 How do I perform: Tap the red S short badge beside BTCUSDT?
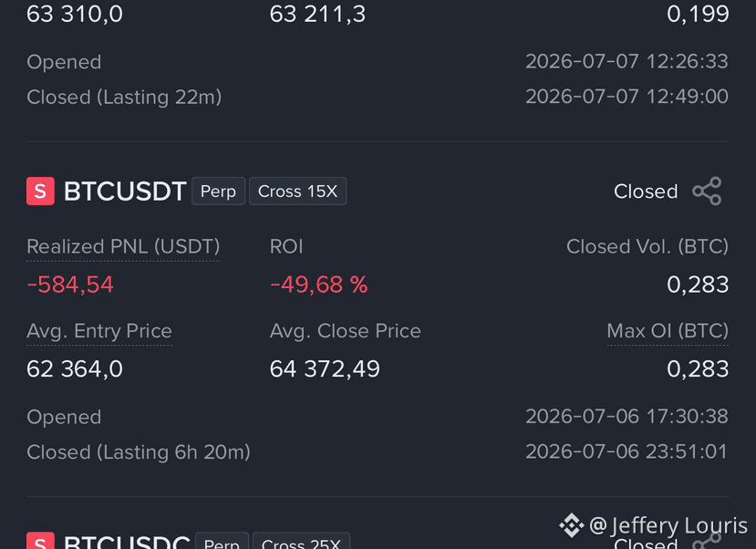(40, 192)
